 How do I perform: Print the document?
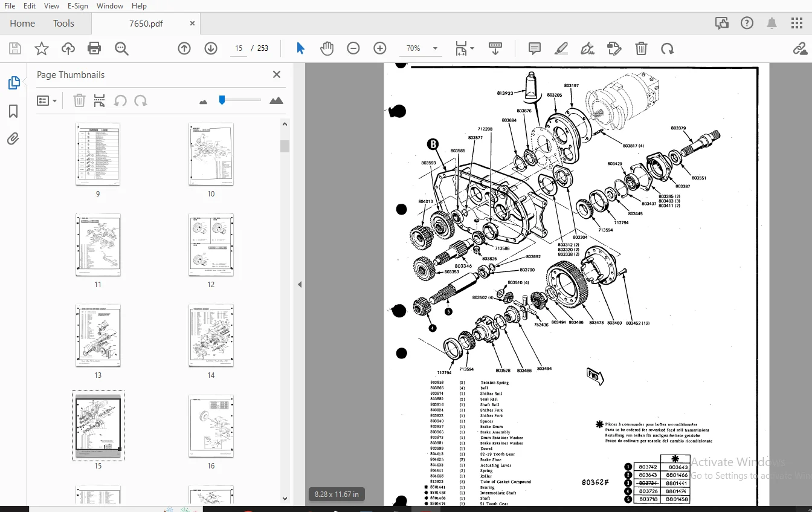tap(94, 48)
